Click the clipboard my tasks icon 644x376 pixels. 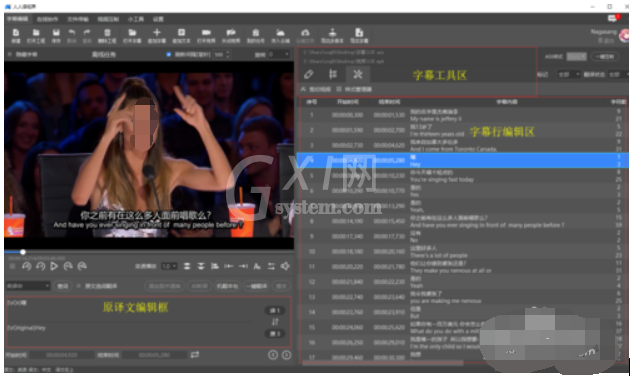tap(255, 32)
